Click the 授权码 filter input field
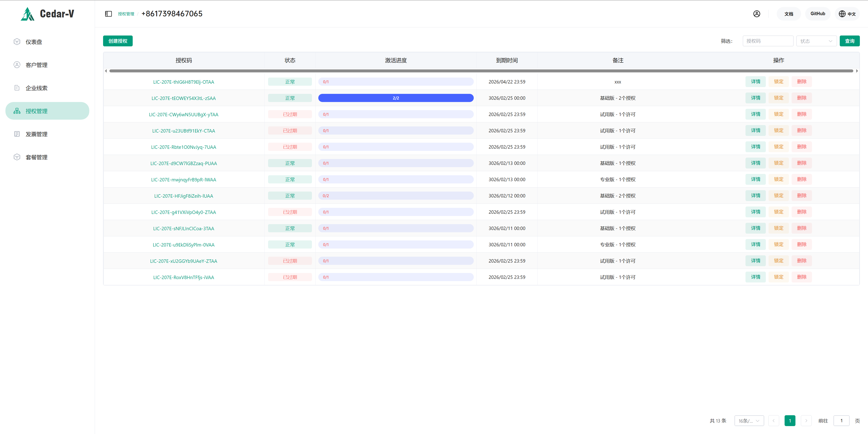The image size is (868, 434). (x=768, y=41)
